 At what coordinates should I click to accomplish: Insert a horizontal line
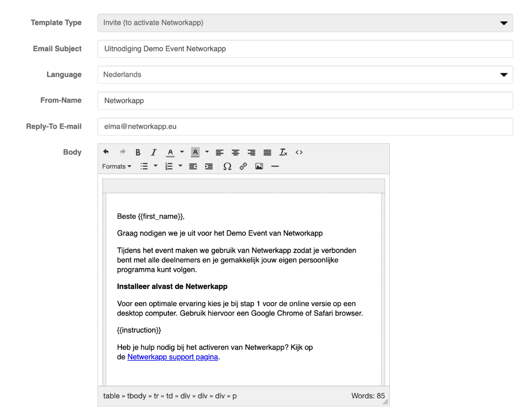[275, 166]
